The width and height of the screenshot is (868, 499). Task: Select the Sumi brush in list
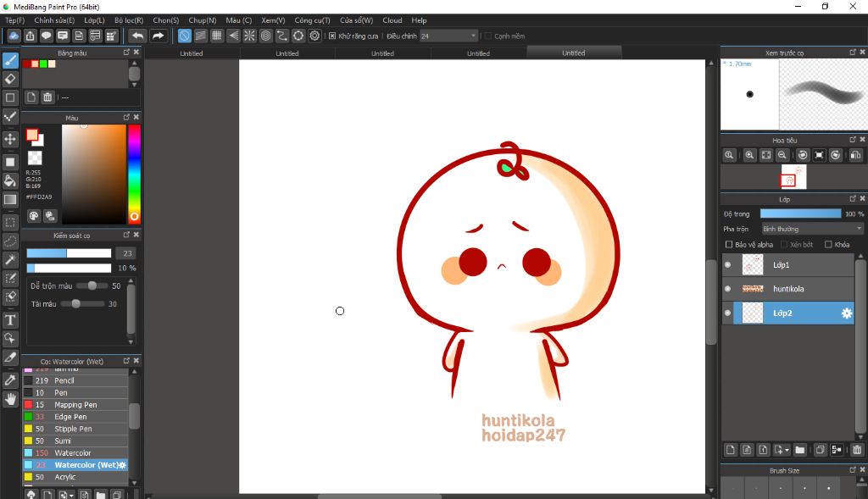tap(75, 441)
